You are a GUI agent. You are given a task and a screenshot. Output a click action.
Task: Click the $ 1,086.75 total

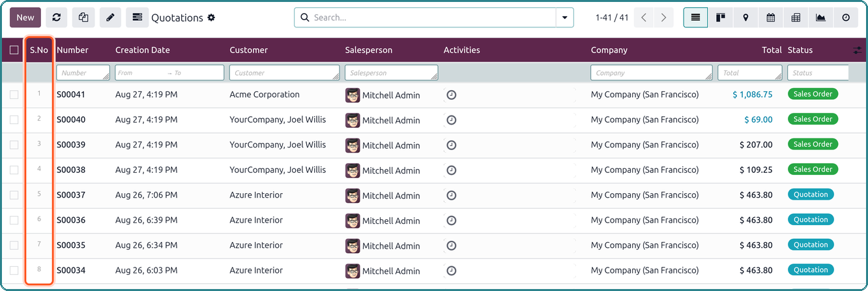pyautogui.click(x=753, y=95)
